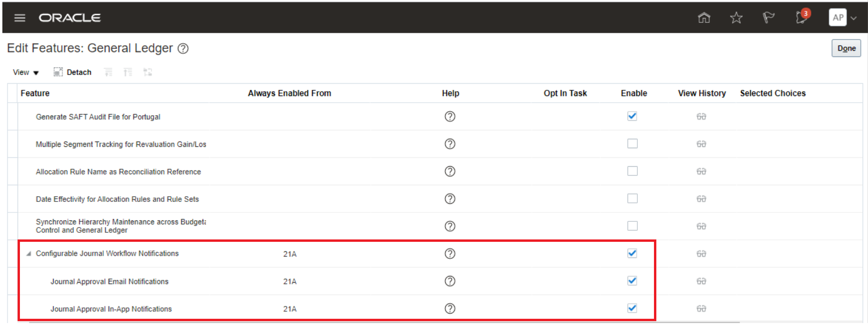Open the AP user profile dropdown
The height and width of the screenshot is (324, 868).
(x=843, y=18)
